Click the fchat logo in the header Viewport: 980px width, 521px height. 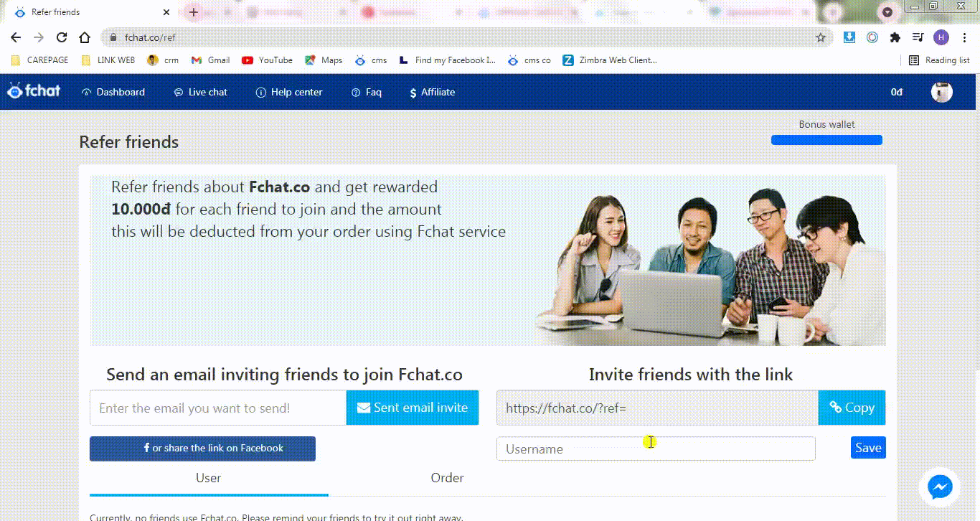click(x=34, y=91)
